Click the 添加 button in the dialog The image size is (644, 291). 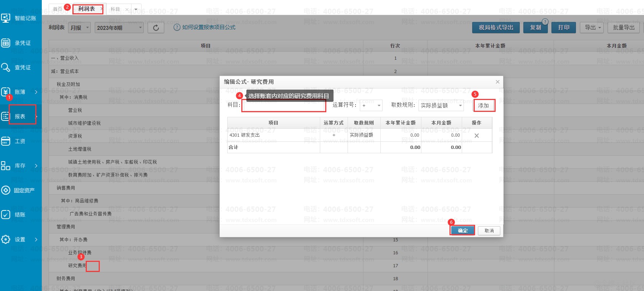pyautogui.click(x=483, y=105)
